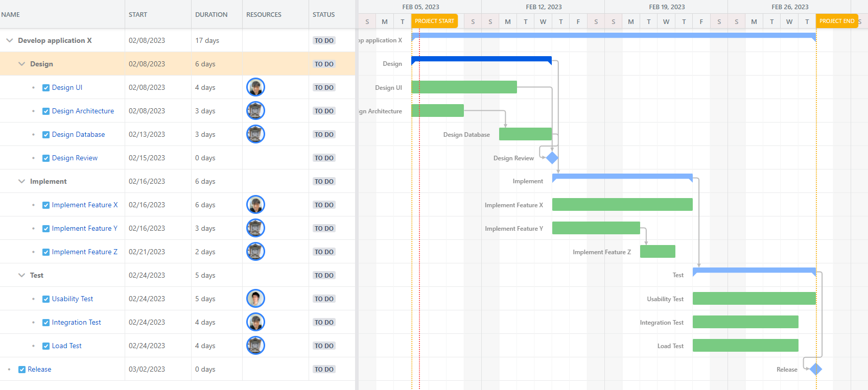
Task: Collapse the Implement task group
Action: pyautogui.click(x=21, y=181)
